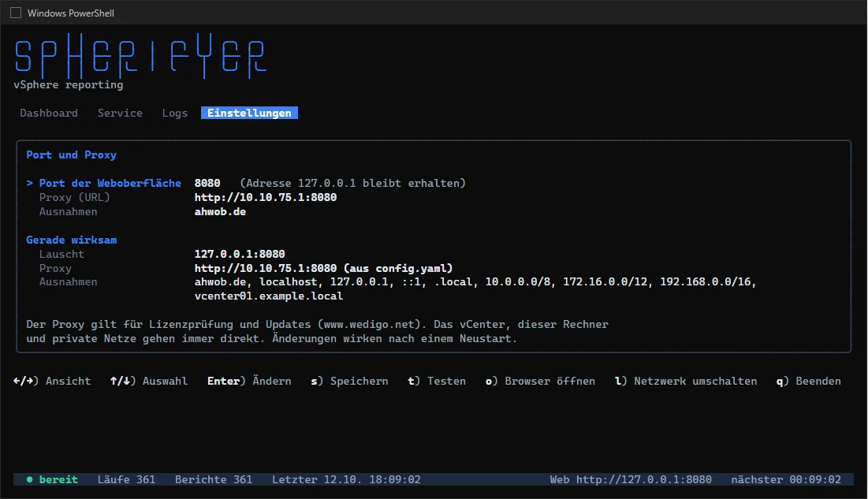The height and width of the screenshot is (499, 868).
Task: Click the o) Browser öffnen shortcut
Action: (540, 381)
